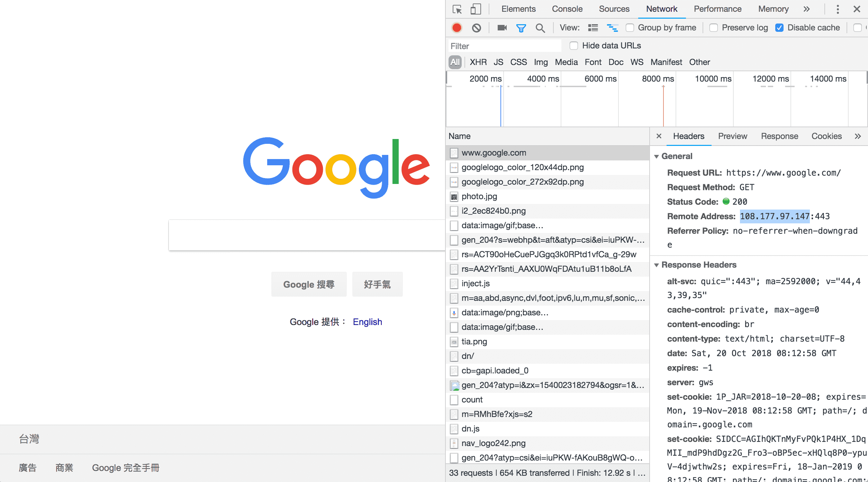Image resolution: width=868 pixels, height=482 pixels.
Task: Stop recording network log with red button
Action: pyautogui.click(x=457, y=28)
